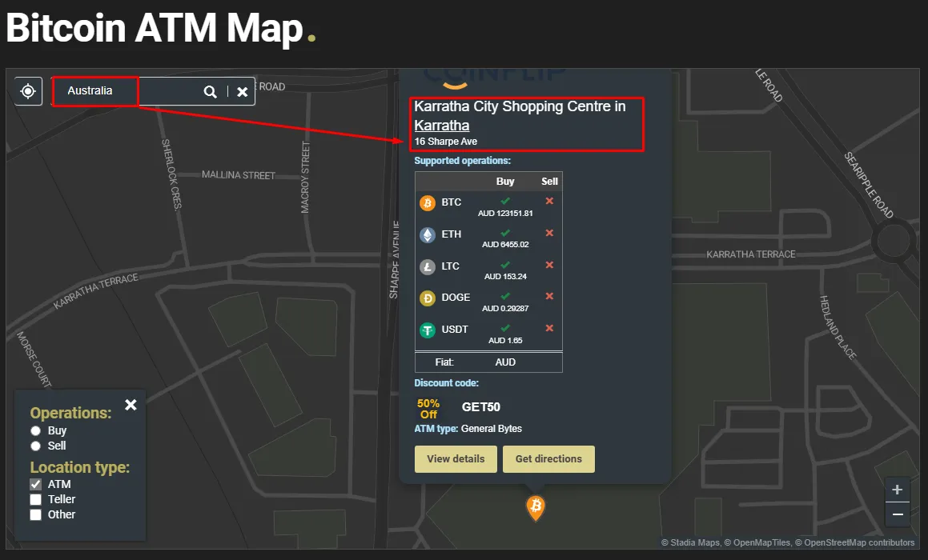
Task: Check the Other location type checkbox
Action: click(x=35, y=514)
